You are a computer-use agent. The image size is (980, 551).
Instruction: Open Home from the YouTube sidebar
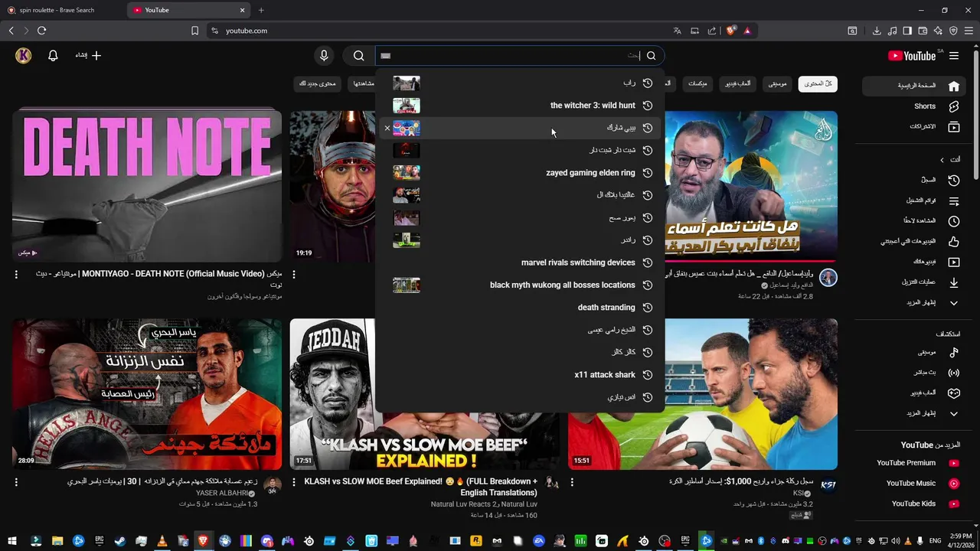point(913,86)
